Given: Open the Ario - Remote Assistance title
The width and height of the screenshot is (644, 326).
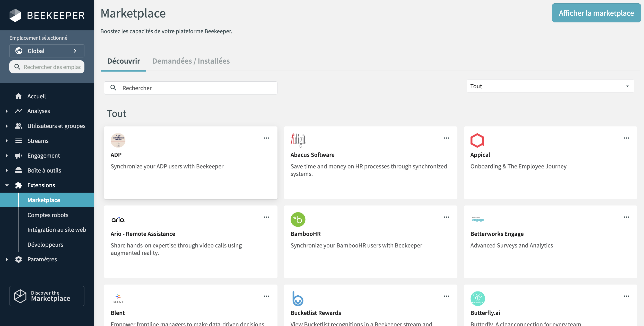Looking at the screenshot, I should pyautogui.click(x=143, y=234).
